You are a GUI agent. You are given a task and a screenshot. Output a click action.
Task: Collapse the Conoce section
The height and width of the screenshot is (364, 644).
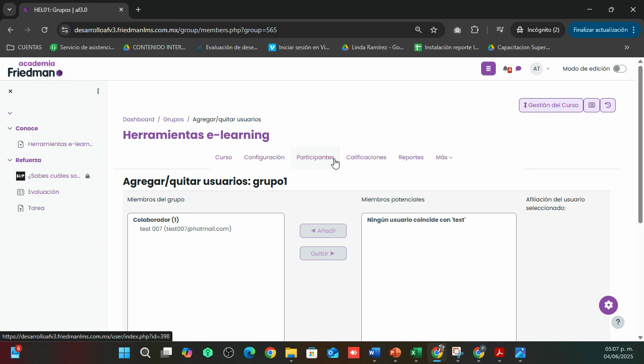tap(10, 128)
